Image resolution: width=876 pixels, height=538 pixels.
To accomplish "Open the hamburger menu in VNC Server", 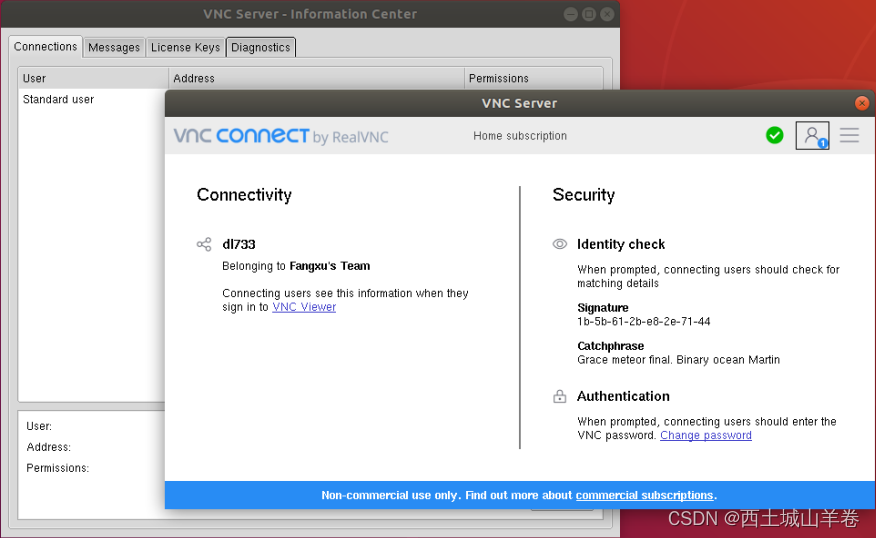I will tap(849, 135).
